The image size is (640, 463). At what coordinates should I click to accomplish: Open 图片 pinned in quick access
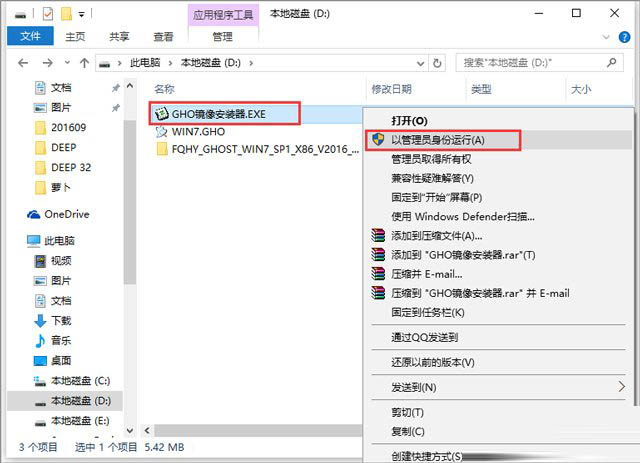(61, 107)
